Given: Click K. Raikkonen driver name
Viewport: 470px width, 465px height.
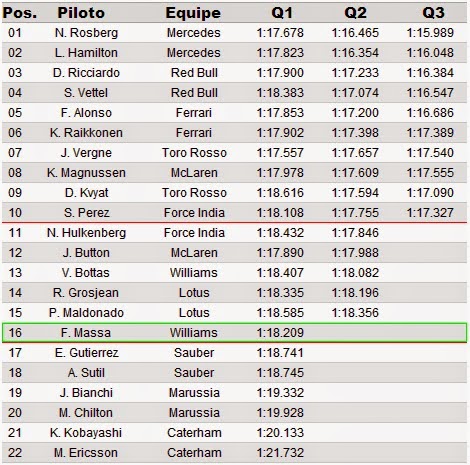Looking at the screenshot, I should click(x=86, y=133).
